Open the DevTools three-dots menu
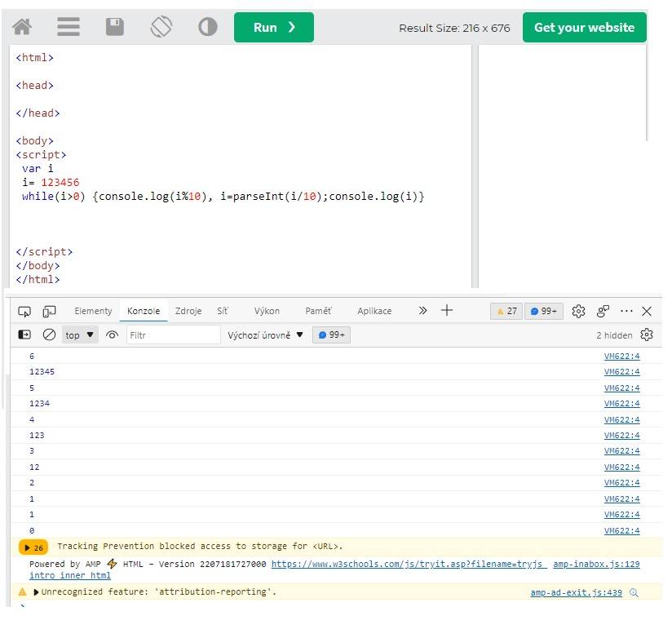The width and height of the screenshot is (672, 638). [x=626, y=312]
